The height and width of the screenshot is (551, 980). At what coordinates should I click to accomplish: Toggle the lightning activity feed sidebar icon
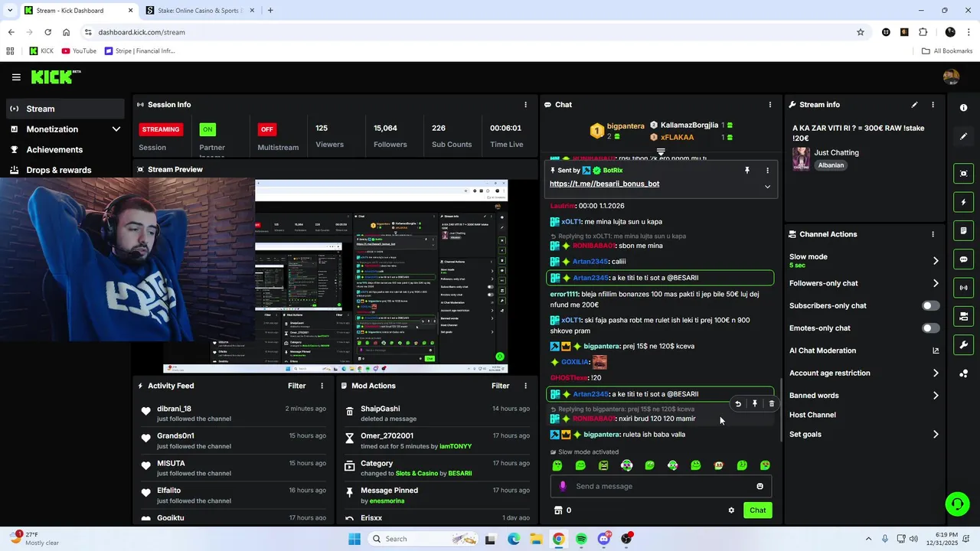[963, 202]
